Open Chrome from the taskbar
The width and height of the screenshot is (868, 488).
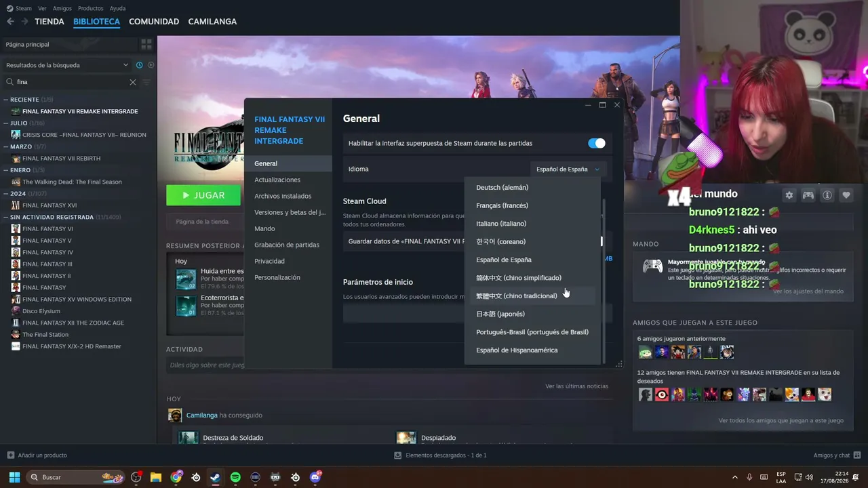pyautogui.click(x=176, y=477)
